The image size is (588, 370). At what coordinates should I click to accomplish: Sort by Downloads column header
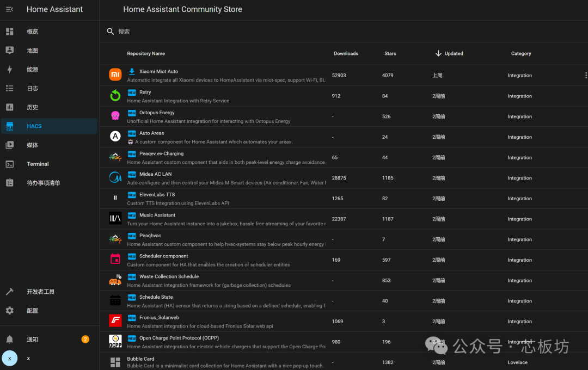(x=346, y=54)
